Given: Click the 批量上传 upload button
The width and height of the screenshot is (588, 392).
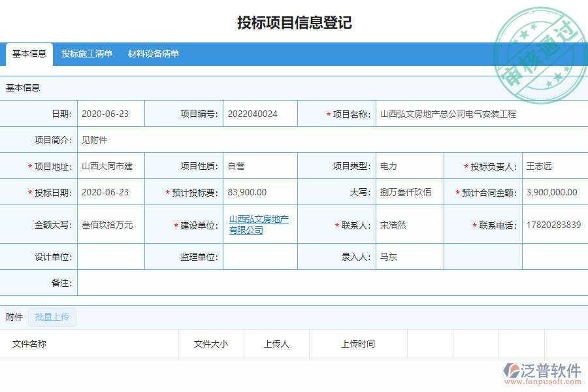Looking at the screenshot, I should (52, 317).
